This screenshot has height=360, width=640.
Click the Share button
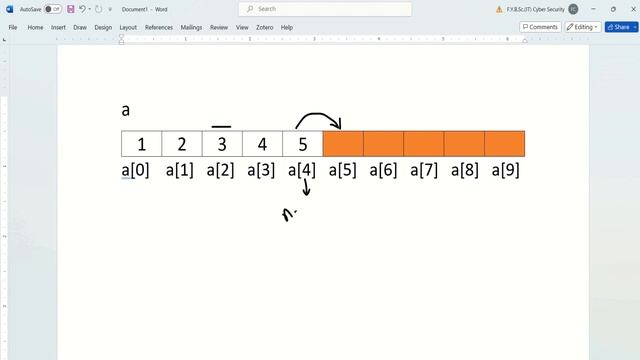[x=618, y=27]
